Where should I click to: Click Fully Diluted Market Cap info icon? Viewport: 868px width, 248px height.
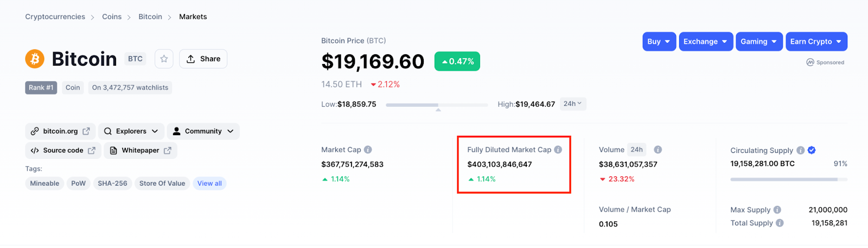coord(558,150)
